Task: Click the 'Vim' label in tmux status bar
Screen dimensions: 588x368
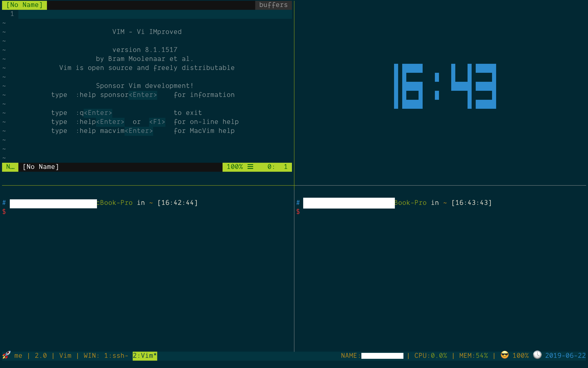Action: tap(65, 356)
